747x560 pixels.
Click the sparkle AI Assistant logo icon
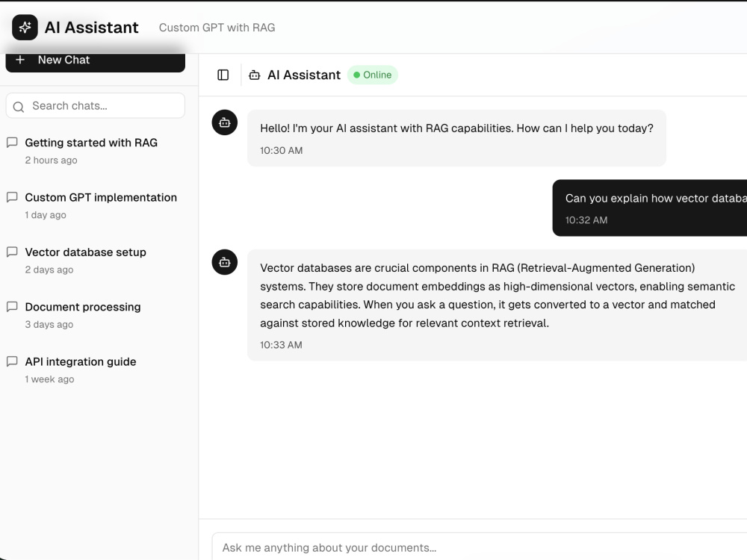pyautogui.click(x=25, y=27)
